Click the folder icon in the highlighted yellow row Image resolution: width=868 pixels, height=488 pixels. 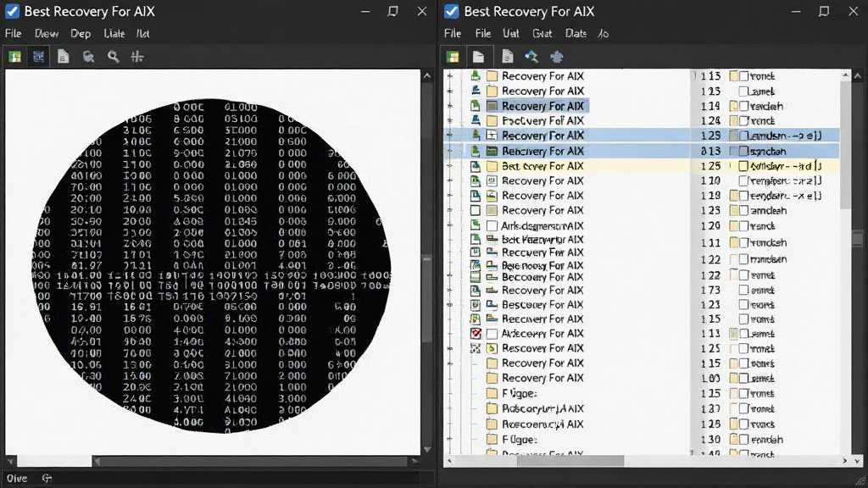pos(492,166)
